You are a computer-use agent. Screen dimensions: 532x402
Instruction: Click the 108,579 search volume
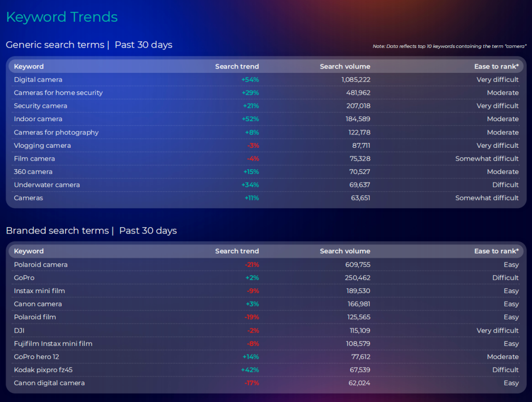pyautogui.click(x=358, y=344)
